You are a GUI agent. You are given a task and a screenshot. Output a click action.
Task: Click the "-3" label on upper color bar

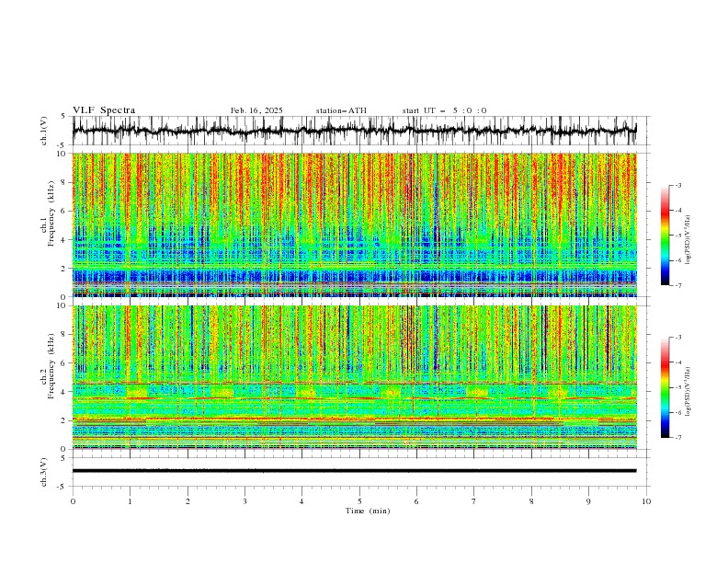coord(678,185)
